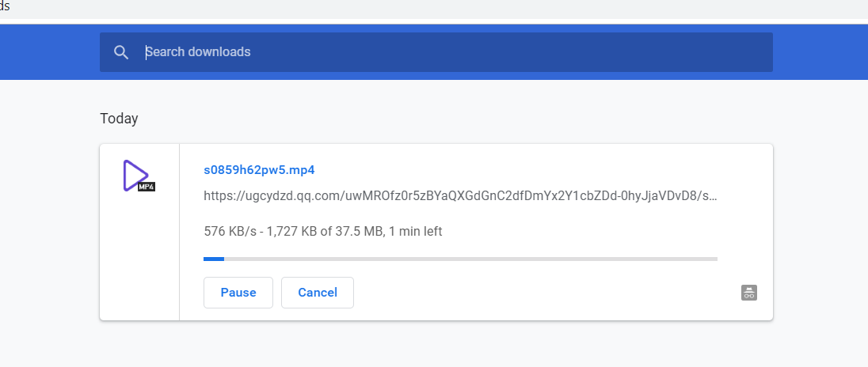The width and height of the screenshot is (868, 367).
Task: Click the unfilled gray progress bar section
Action: click(475, 259)
